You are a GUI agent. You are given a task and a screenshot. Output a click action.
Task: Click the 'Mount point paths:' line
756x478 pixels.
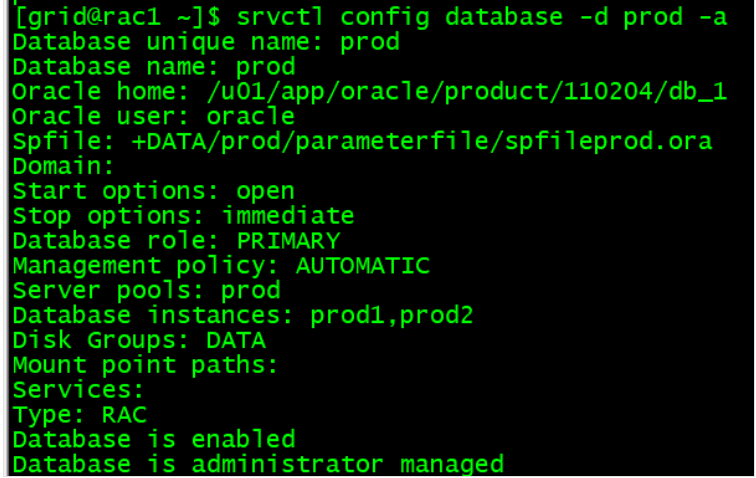pos(145,365)
